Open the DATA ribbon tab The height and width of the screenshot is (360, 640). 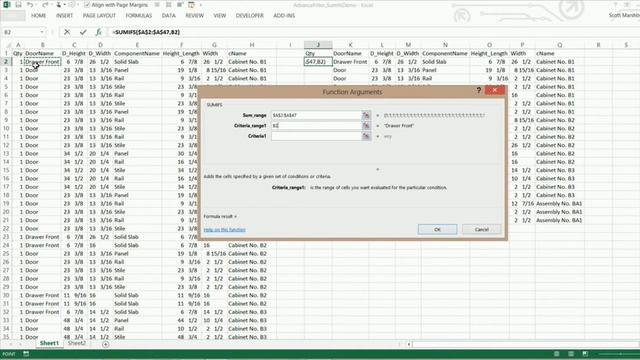point(169,16)
